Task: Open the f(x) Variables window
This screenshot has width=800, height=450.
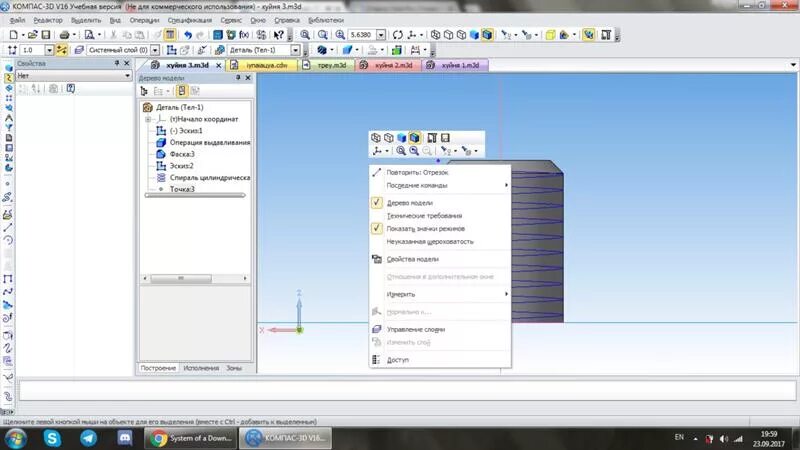Action: coord(244,35)
